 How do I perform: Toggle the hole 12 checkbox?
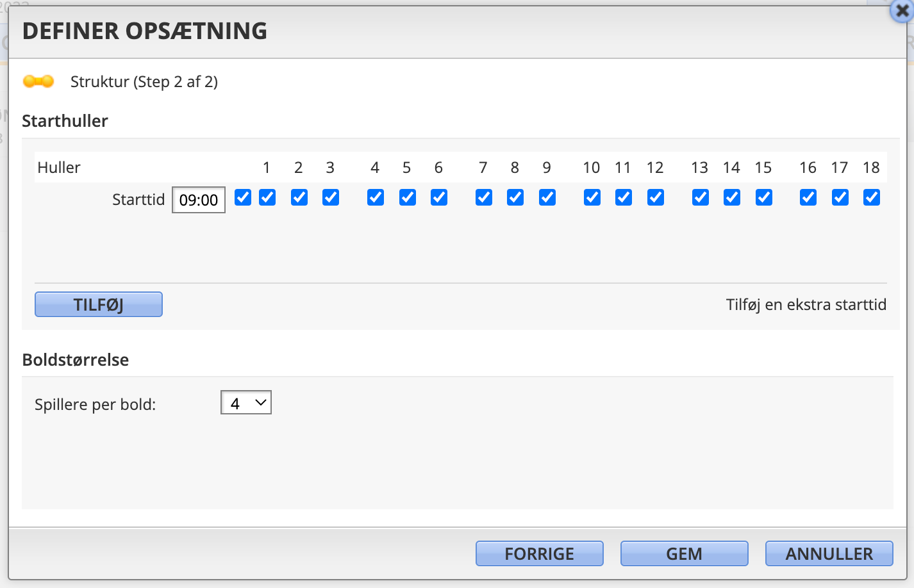pos(656,197)
